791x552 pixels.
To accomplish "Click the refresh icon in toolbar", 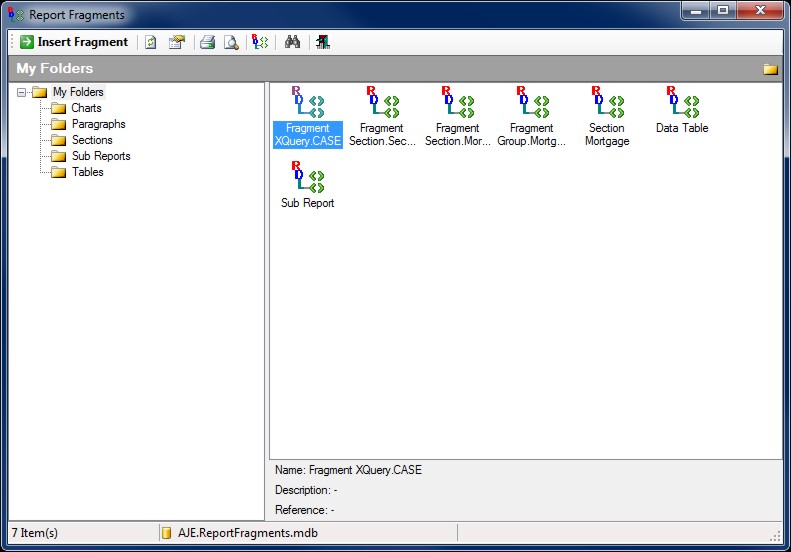I will pyautogui.click(x=151, y=42).
